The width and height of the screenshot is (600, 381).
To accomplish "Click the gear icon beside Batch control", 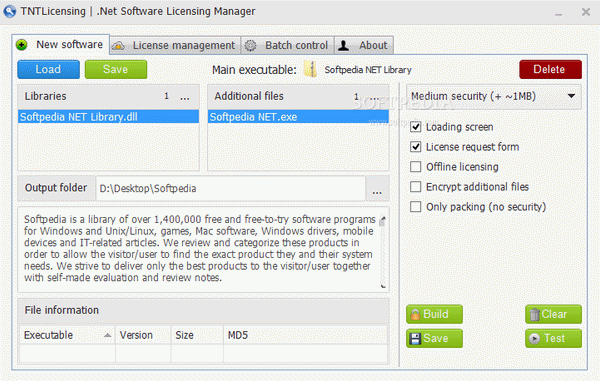I will click(x=250, y=46).
